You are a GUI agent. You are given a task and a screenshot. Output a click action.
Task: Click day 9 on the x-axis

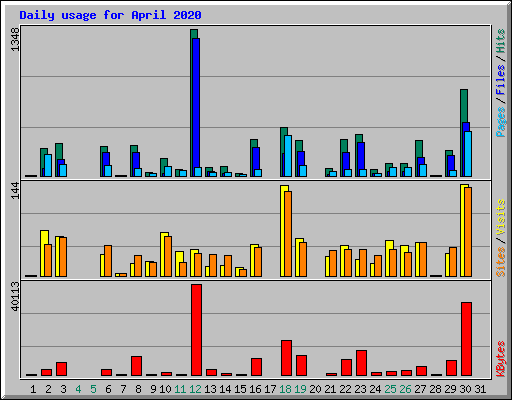coord(153,389)
